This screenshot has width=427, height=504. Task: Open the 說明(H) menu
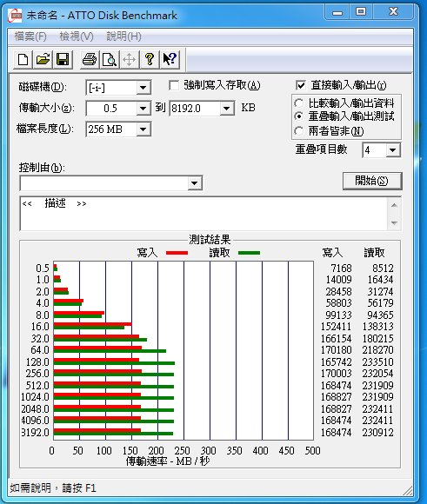(x=123, y=36)
